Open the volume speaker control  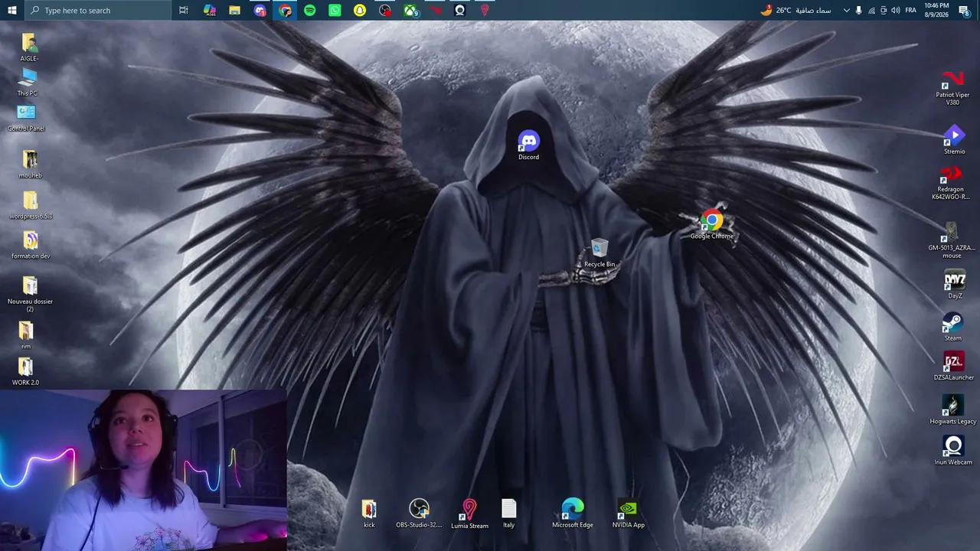(x=896, y=10)
